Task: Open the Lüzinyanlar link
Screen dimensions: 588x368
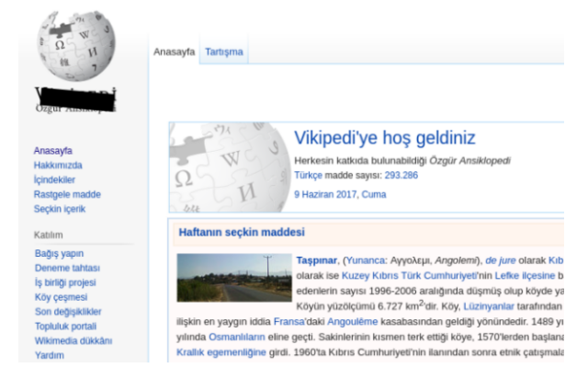Action: point(489,306)
